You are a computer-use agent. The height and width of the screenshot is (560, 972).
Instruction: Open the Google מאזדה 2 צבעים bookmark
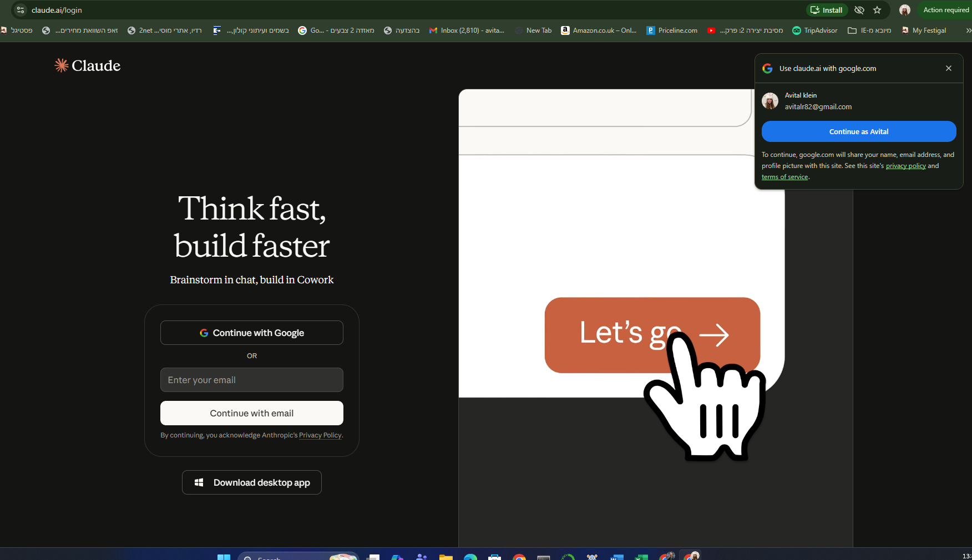(x=336, y=30)
